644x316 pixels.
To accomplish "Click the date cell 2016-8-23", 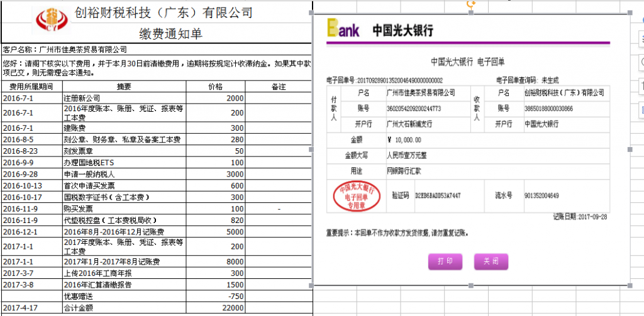I will point(31,151).
